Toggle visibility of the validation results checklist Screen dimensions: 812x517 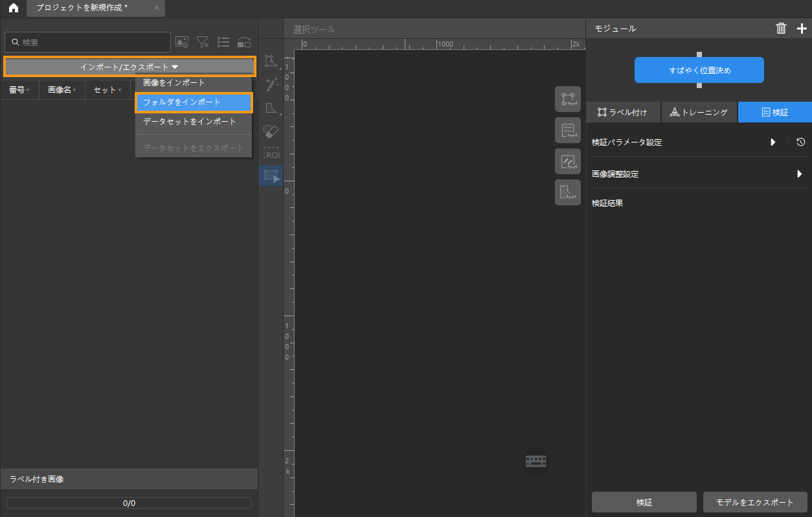567,130
